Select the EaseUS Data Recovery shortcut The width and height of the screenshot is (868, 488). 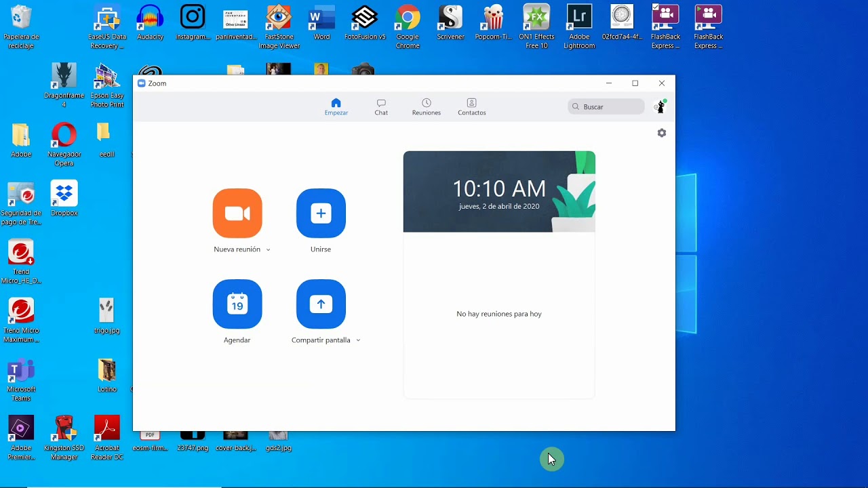107,28
